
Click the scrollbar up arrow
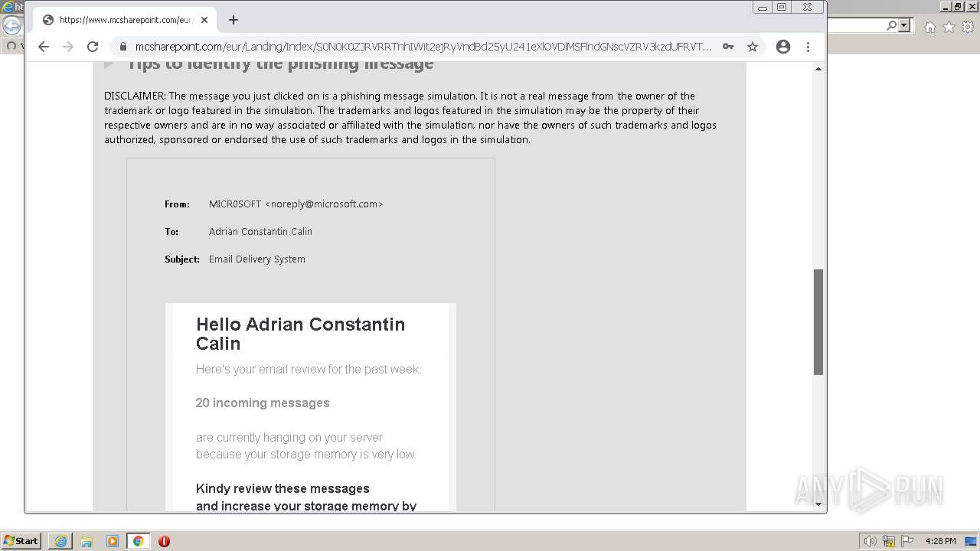(818, 69)
